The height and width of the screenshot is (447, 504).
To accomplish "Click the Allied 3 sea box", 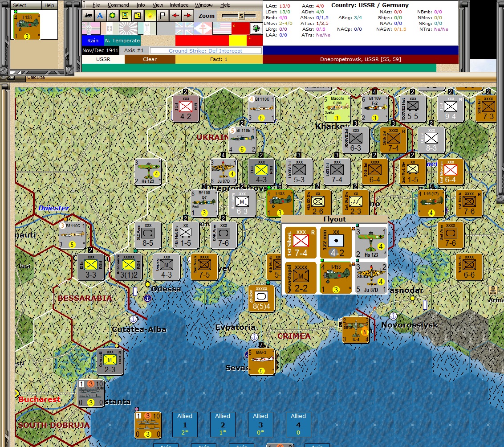I will coord(260,424).
